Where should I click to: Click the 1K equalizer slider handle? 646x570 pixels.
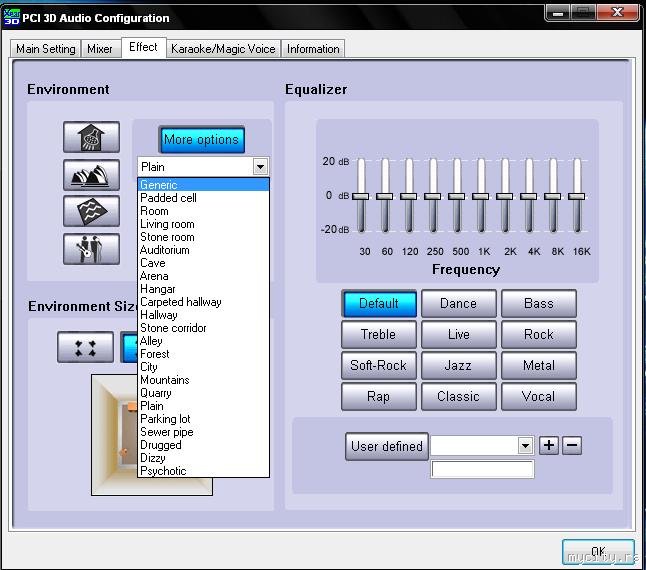click(x=480, y=196)
